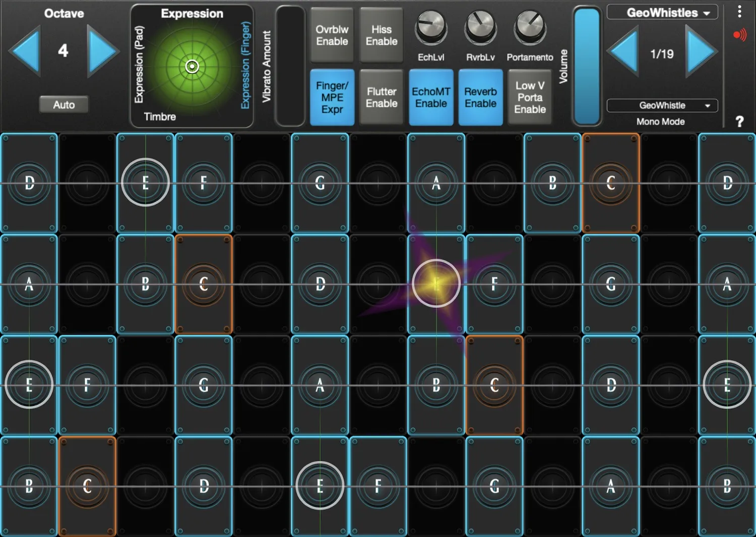Advance to the next preset arrow
This screenshot has width=756, height=537.
[x=702, y=52]
